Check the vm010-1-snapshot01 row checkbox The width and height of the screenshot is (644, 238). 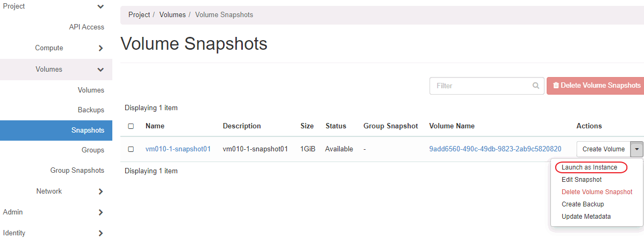pyautogui.click(x=131, y=149)
